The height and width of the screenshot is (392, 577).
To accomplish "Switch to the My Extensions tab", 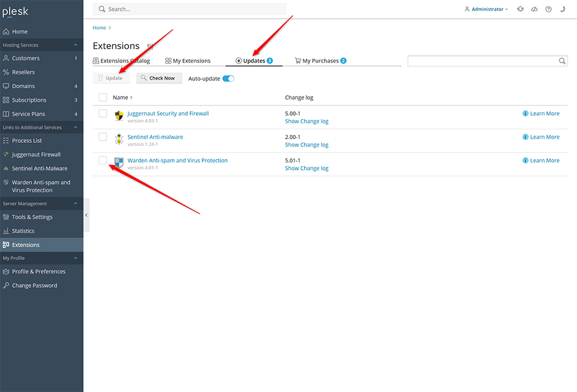I will tap(188, 61).
